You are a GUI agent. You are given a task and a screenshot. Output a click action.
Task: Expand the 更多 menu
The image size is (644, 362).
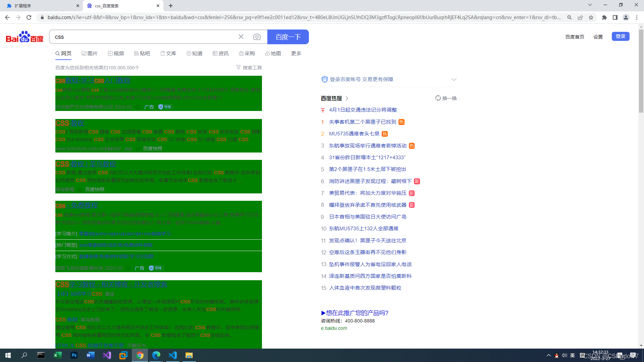point(296,54)
